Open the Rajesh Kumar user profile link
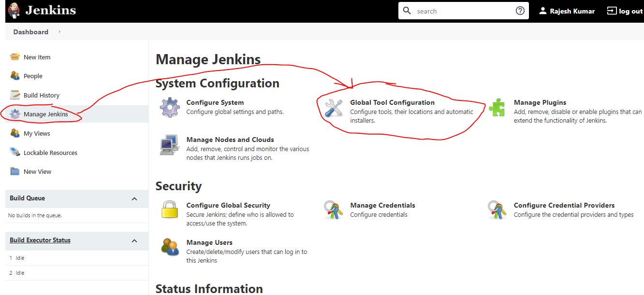This screenshot has width=644, height=295. click(572, 11)
